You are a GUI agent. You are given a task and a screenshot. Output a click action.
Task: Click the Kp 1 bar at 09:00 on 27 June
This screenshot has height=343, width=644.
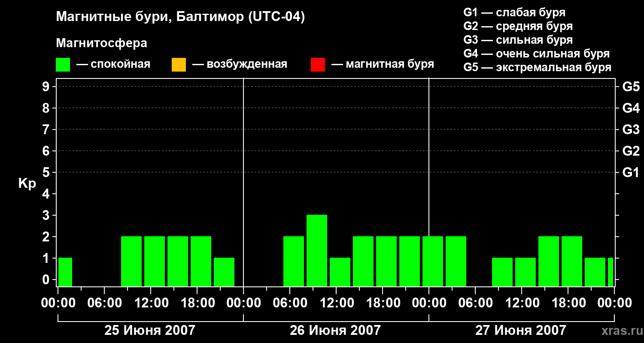(502, 272)
